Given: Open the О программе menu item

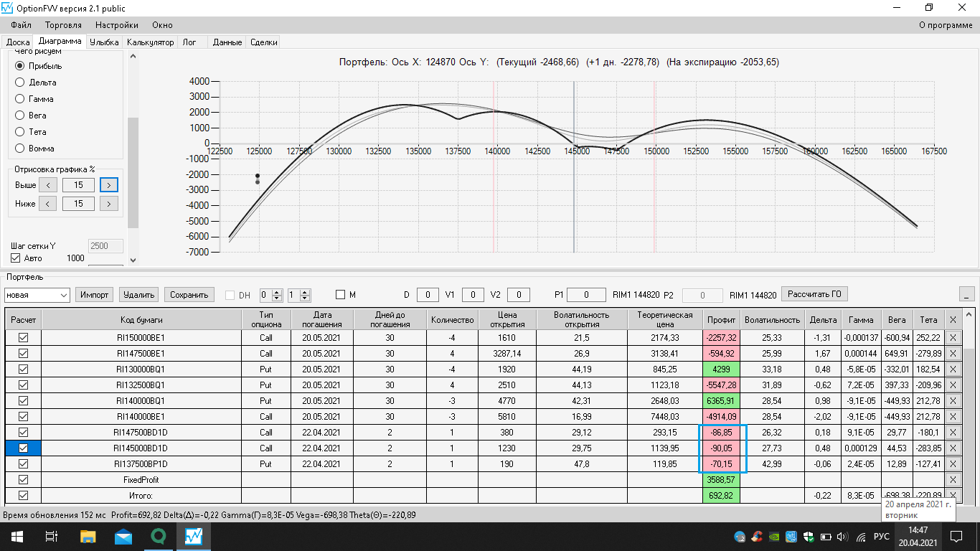Looking at the screenshot, I should coord(946,25).
